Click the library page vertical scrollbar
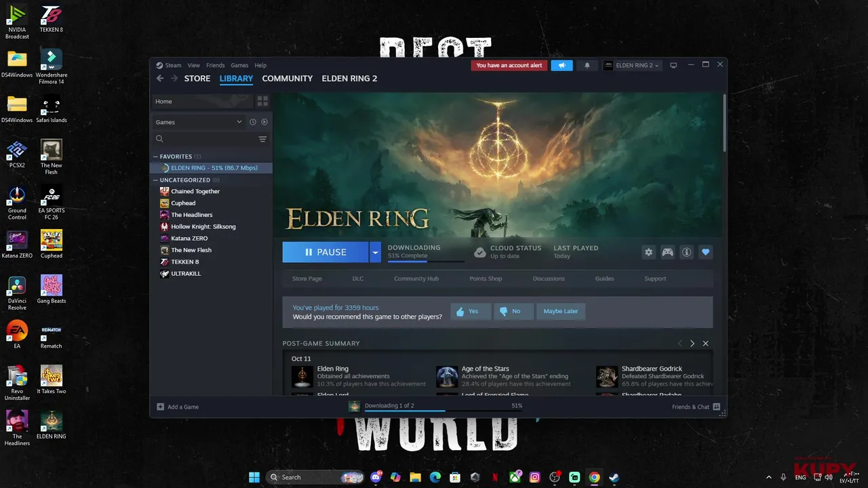The image size is (868, 488). pyautogui.click(x=724, y=122)
